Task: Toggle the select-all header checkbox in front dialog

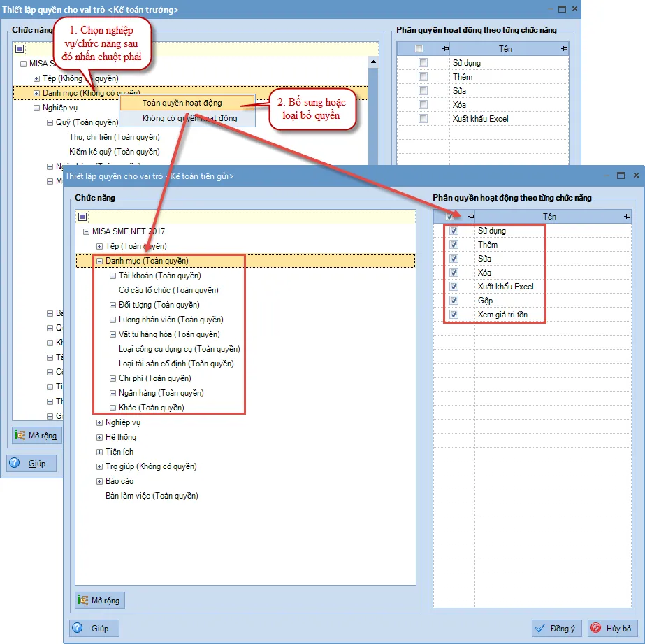Action: click(449, 217)
